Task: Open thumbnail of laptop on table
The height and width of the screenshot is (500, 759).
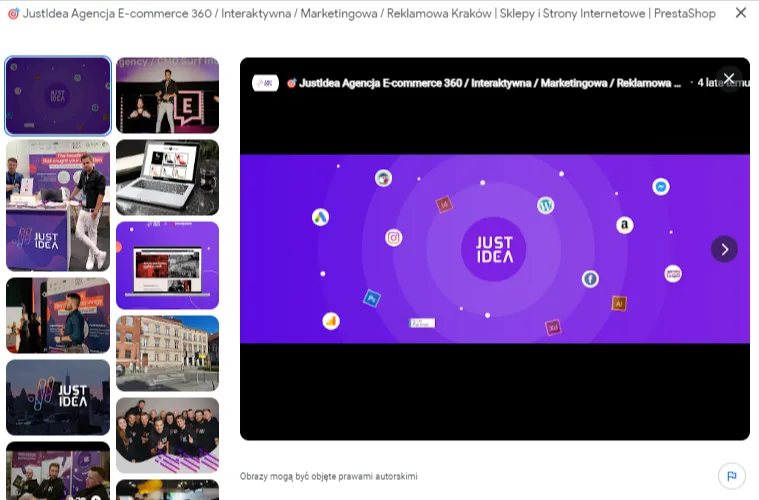Action: point(167,177)
